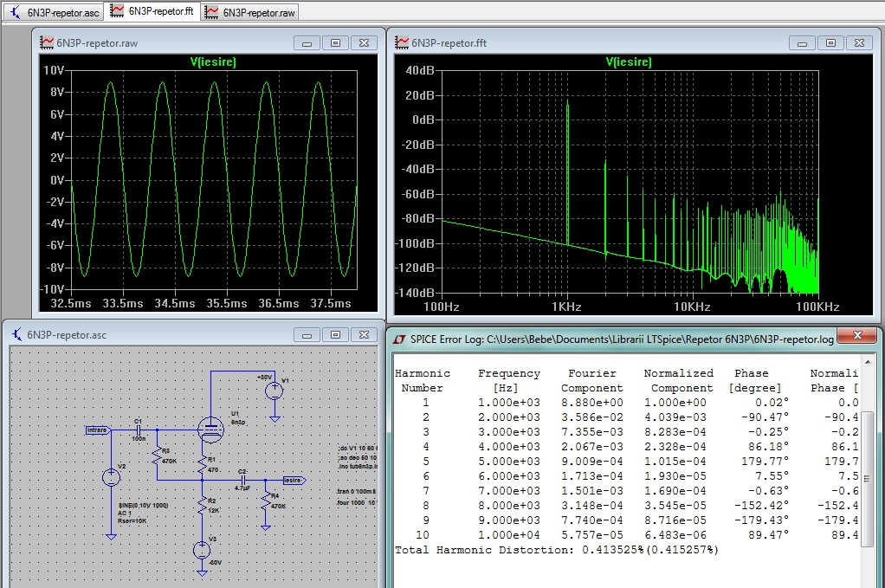
Task: Click ground symbol under source V3
Action: coord(202,573)
